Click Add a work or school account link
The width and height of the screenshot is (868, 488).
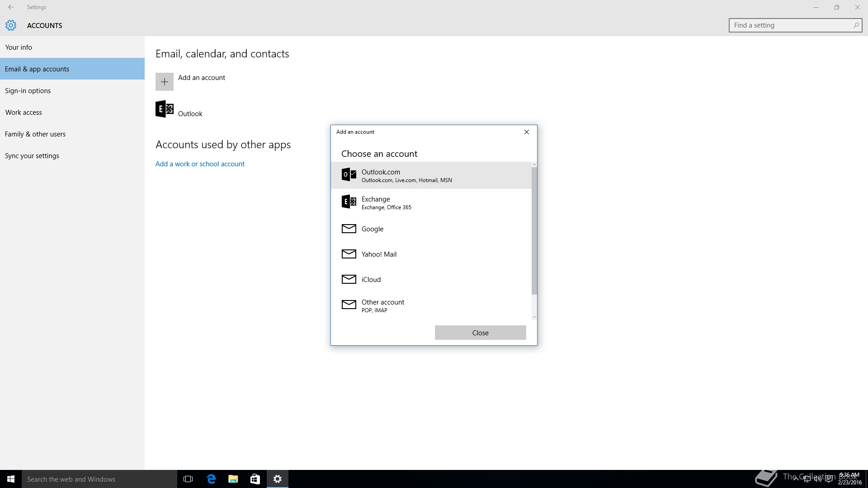(200, 164)
